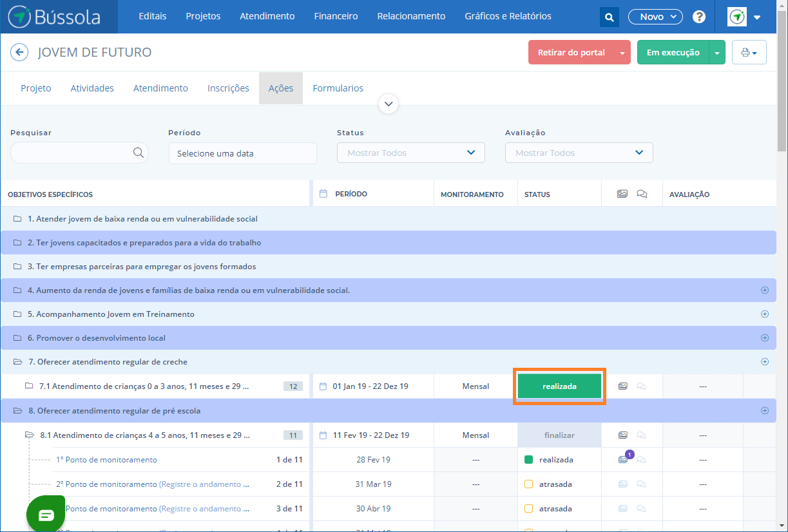Switch to the Projeto tab
This screenshot has width=788, height=532.
click(36, 88)
